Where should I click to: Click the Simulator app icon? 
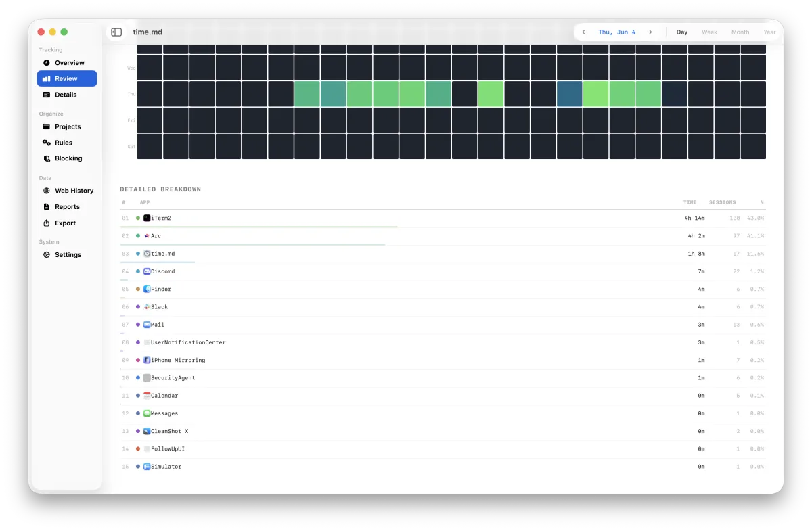click(x=147, y=467)
